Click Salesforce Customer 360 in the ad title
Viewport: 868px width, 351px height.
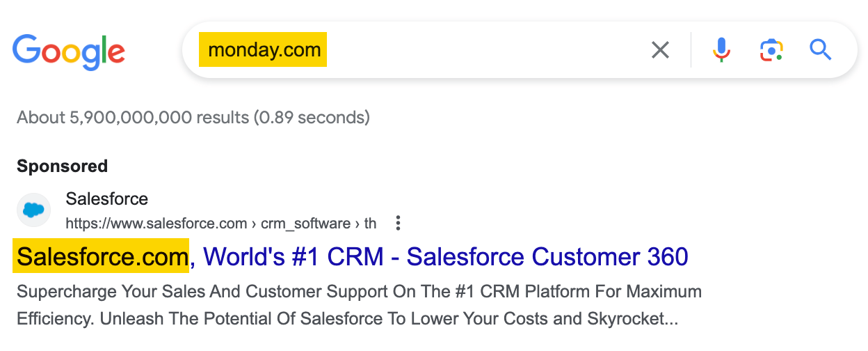pyautogui.click(x=548, y=257)
